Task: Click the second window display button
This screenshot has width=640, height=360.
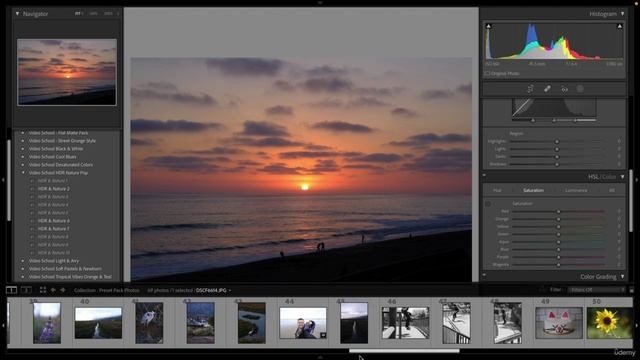Action: pyautogui.click(x=26, y=290)
